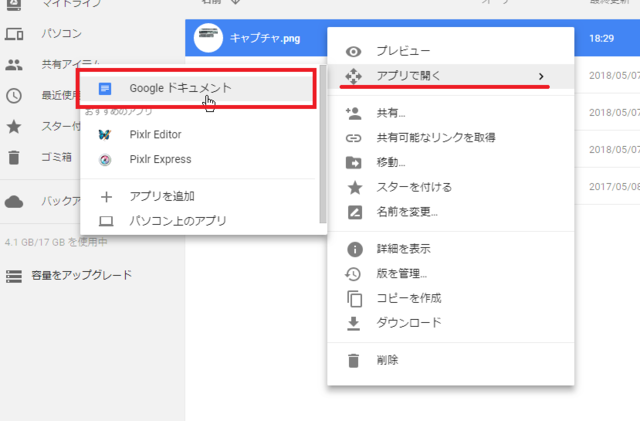Select 版を管理... entry
This screenshot has height=421, width=640.
click(x=402, y=274)
